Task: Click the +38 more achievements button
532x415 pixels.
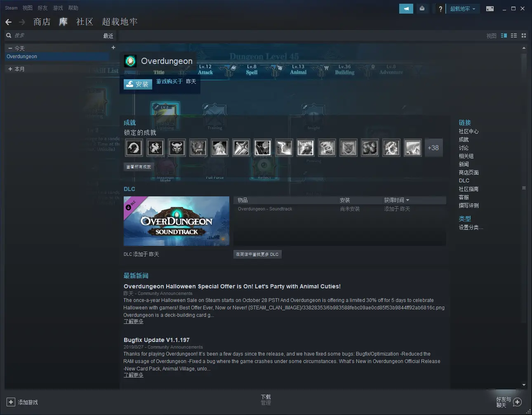Action: point(433,148)
